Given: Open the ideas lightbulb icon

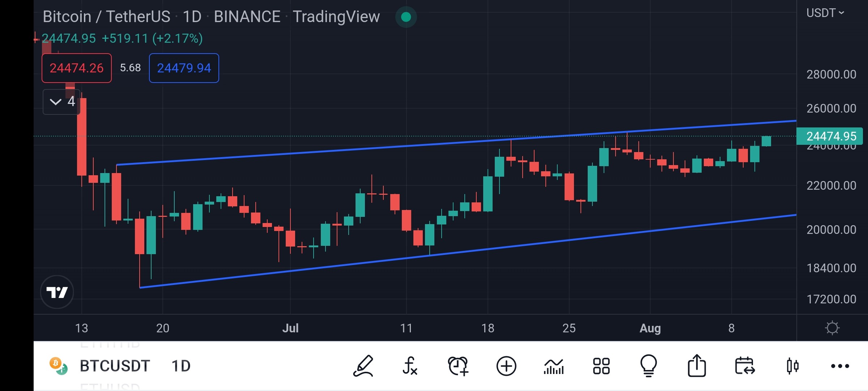Looking at the screenshot, I should tap(649, 366).
